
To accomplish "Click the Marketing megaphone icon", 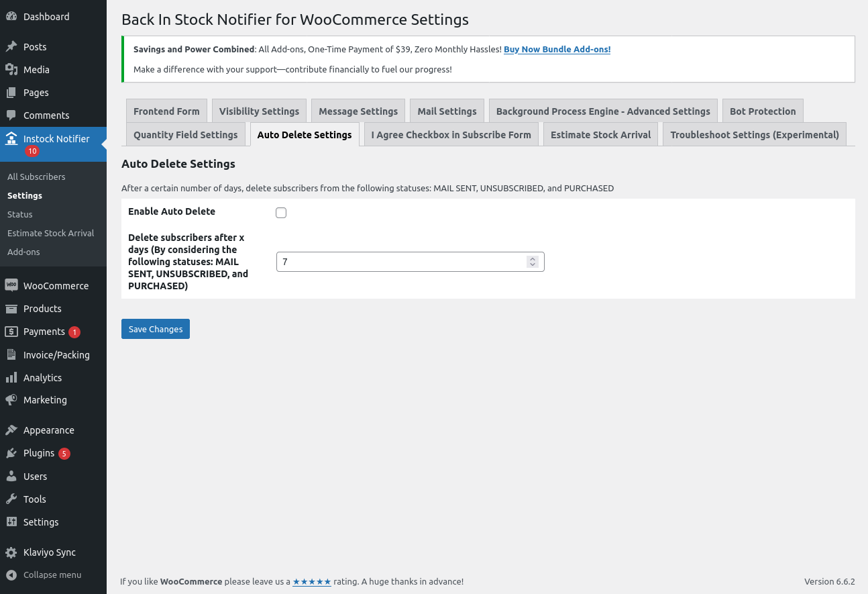I will click(11, 400).
